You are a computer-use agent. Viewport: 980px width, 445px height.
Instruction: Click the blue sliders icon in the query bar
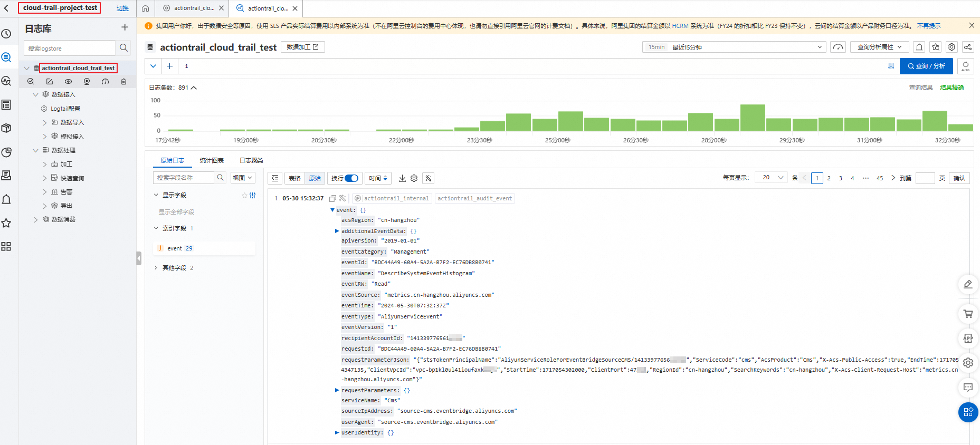891,66
